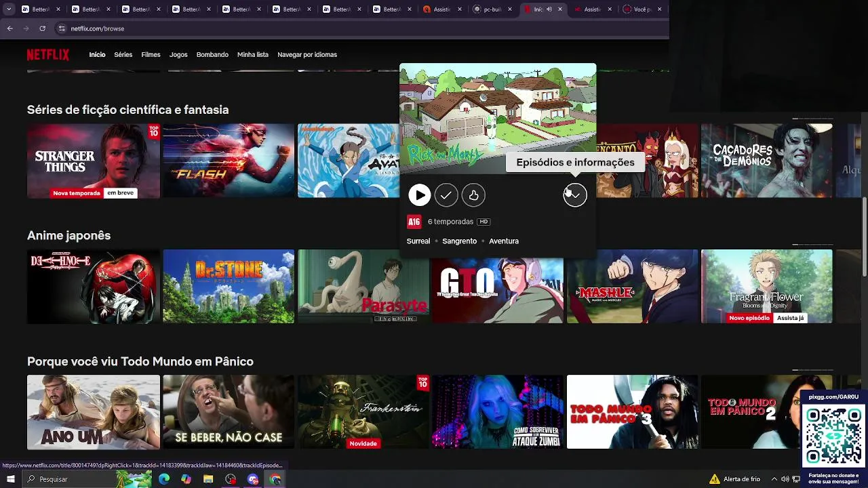This screenshot has height=488, width=868.
Task: Open site information icon in address bar
Action: coord(62,28)
